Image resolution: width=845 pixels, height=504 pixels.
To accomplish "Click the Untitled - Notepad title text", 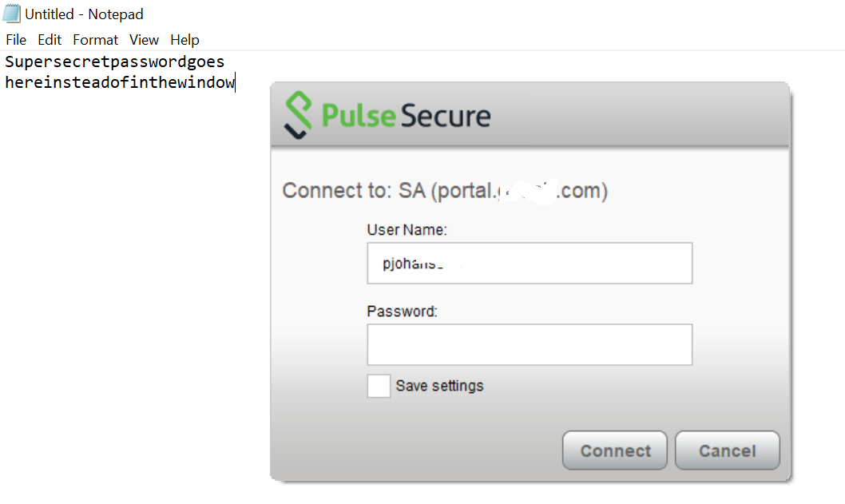I will [84, 14].
